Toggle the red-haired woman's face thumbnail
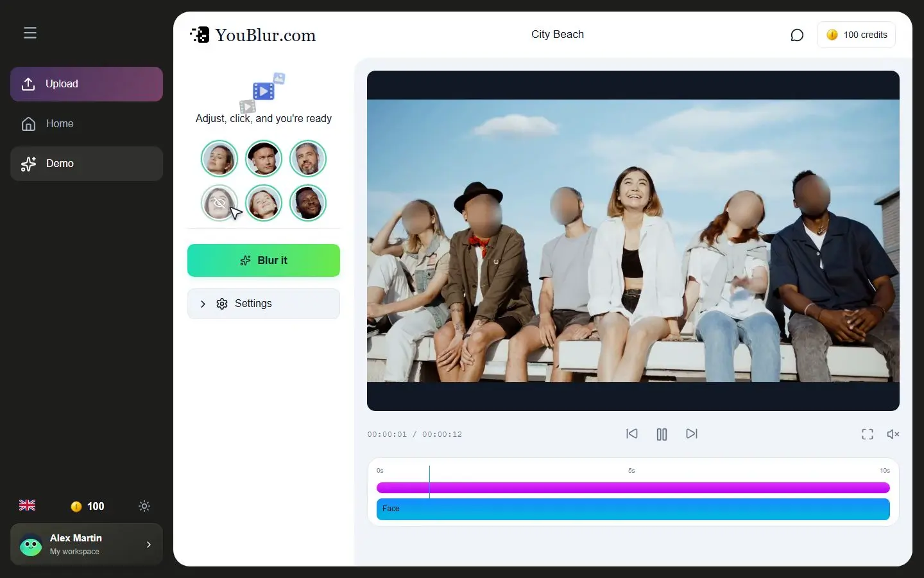This screenshot has width=924, height=578. (264, 203)
